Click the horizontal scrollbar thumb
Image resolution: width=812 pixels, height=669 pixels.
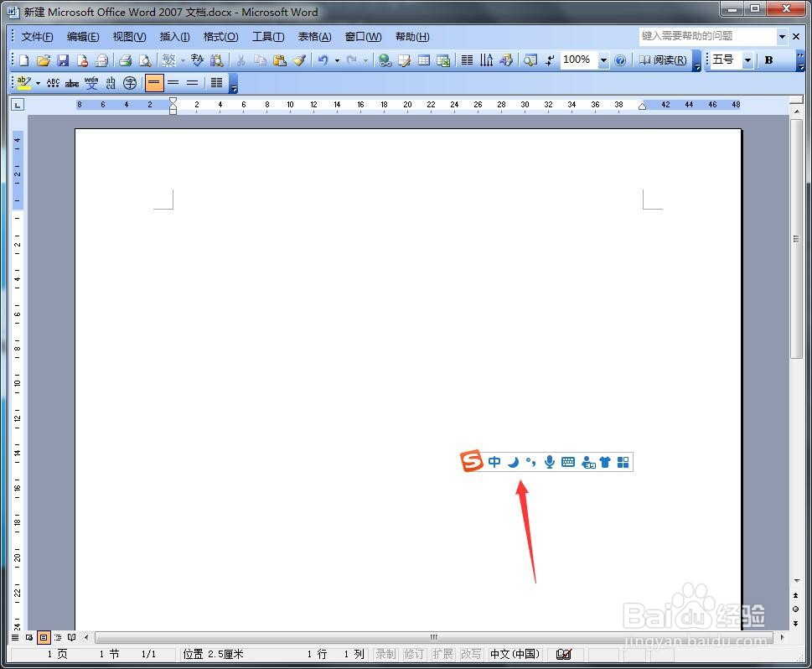tap(434, 637)
